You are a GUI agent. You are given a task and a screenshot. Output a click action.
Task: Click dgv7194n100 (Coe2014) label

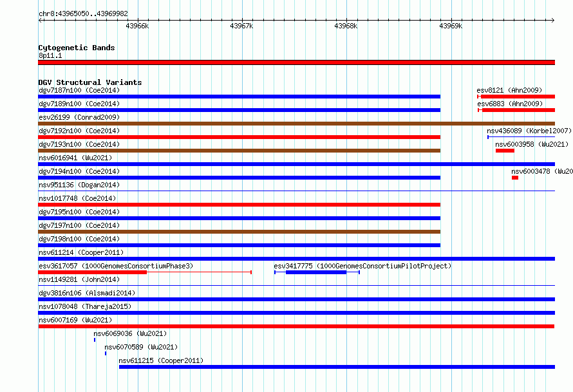point(79,171)
